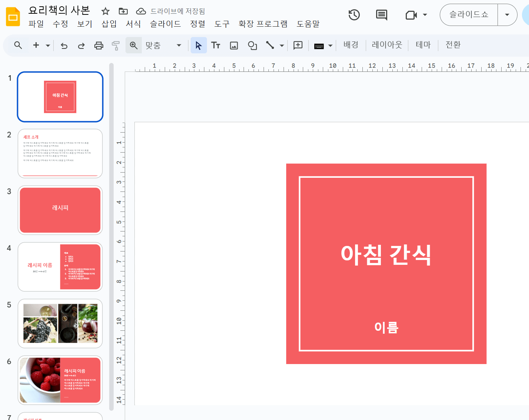Select slide 1 thumbnail 아침 간식

(60, 97)
